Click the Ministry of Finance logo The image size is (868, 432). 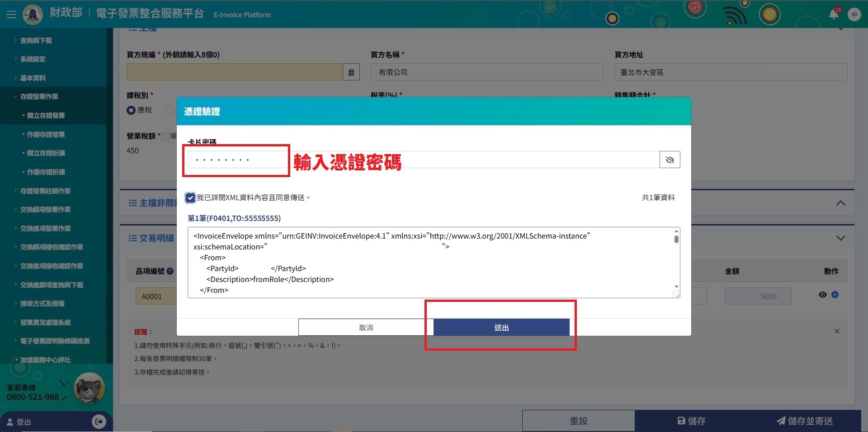coord(33,14)
